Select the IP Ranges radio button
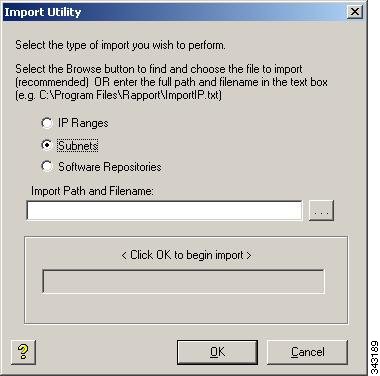The height and width of the screenshot is (376, 380). 47,123
